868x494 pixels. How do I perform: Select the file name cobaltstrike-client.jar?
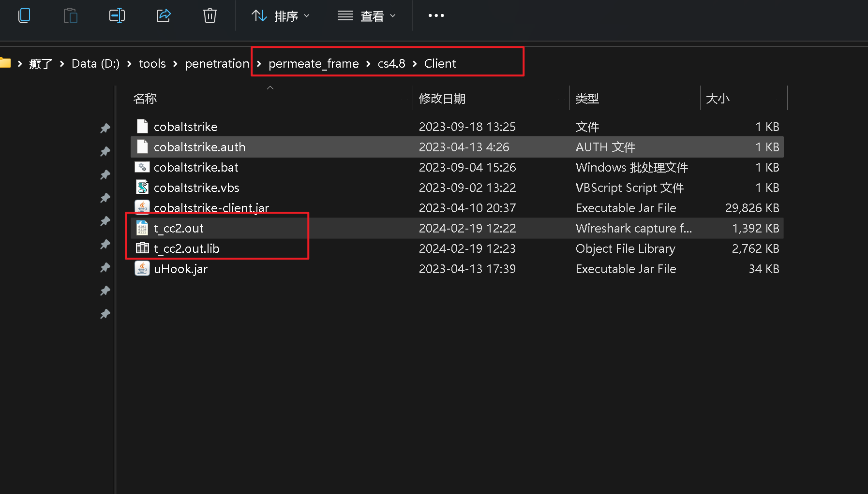click(x=211, y=208)
